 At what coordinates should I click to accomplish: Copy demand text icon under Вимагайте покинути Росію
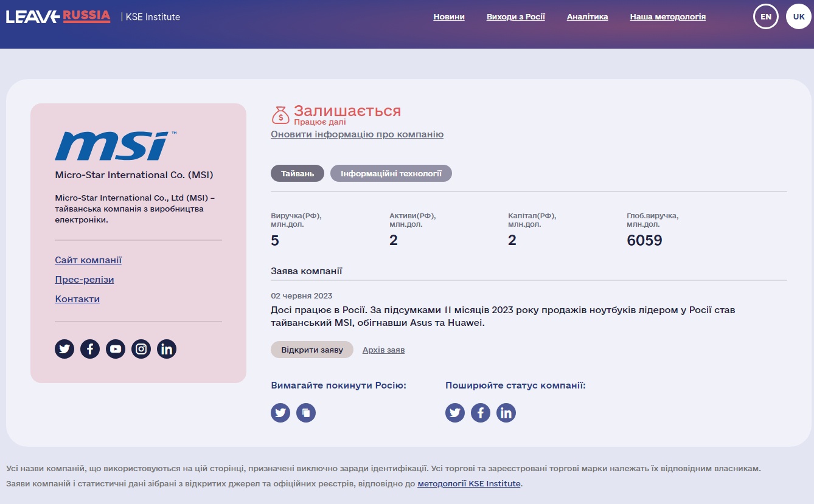[306, 413]
